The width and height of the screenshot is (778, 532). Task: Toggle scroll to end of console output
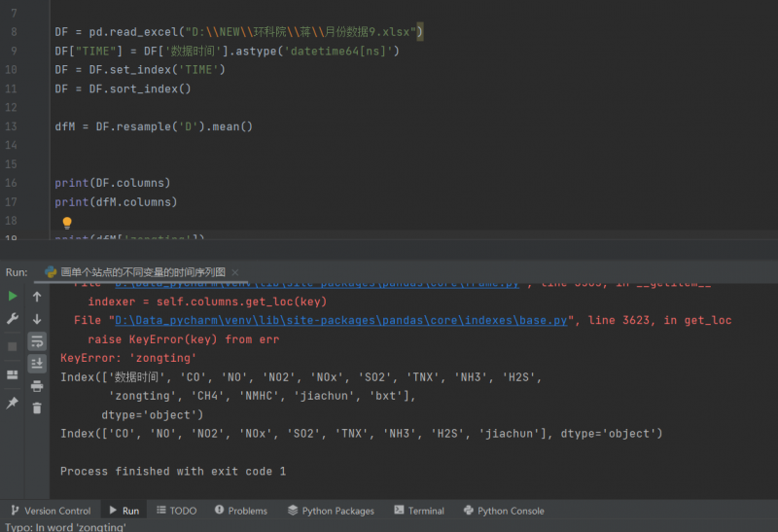(x=37, y=364)
